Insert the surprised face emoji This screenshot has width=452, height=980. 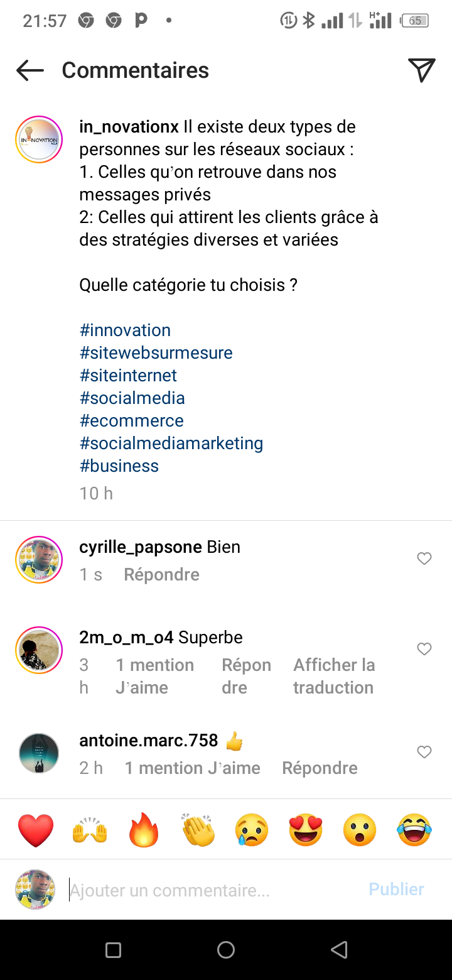coord(360,829)
